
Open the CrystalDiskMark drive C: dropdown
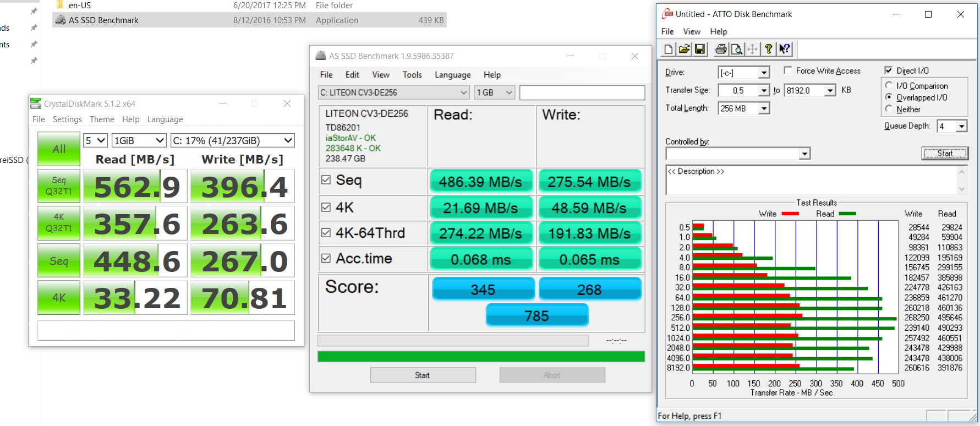tap(233, 140)
